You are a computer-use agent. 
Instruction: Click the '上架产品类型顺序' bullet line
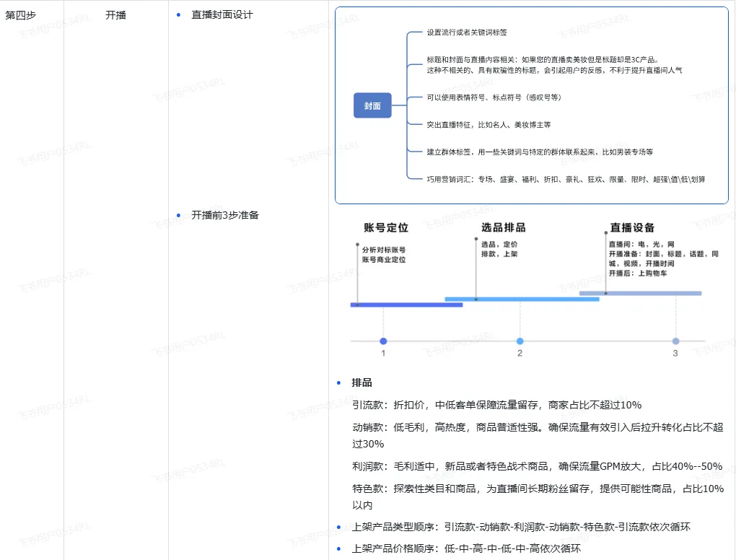[521, 527]
